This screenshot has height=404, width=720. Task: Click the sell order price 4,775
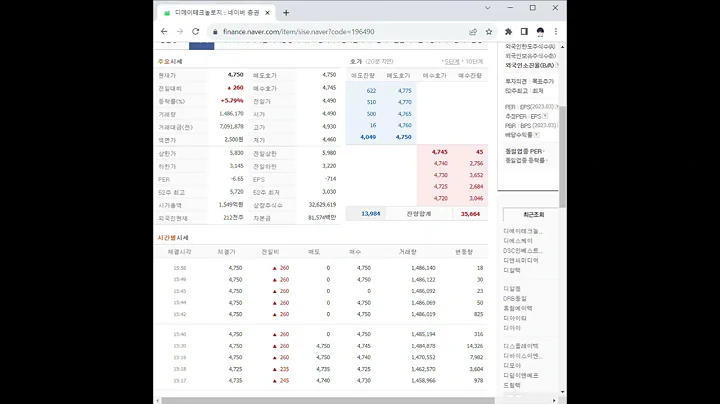pos(404,90)
